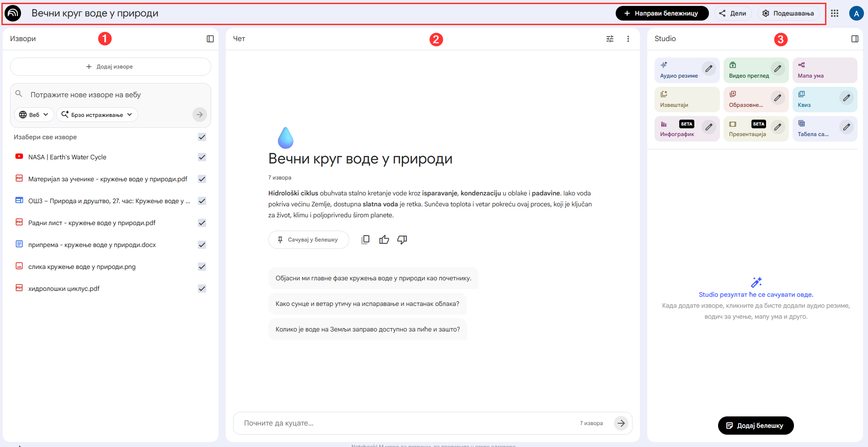Copy the notebook summary text
The width and height of the screenshot is (868, 447).
click(365, 240)
